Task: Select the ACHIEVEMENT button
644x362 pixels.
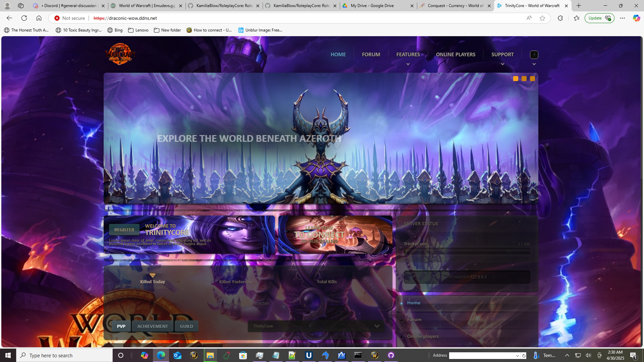Action: (153, 326)
